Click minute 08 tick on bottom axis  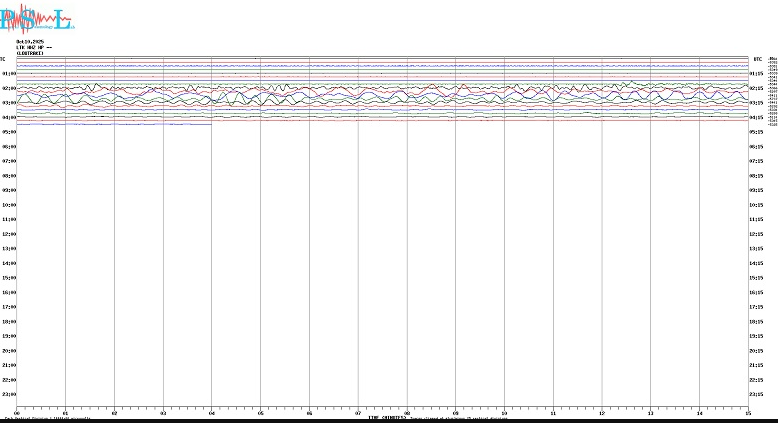click(x=407, y=412)
